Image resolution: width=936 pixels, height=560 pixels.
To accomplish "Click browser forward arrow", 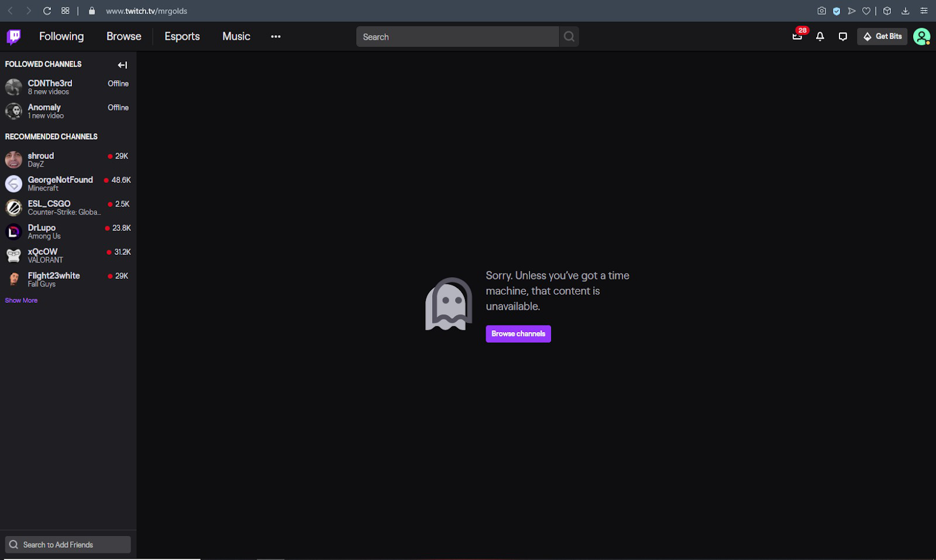I will coord(29,11).
